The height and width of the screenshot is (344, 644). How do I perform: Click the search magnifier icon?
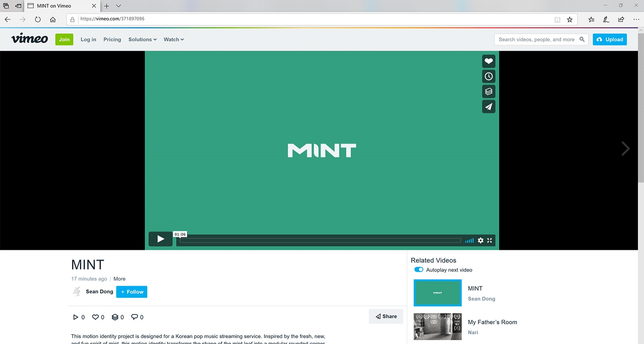582,40
